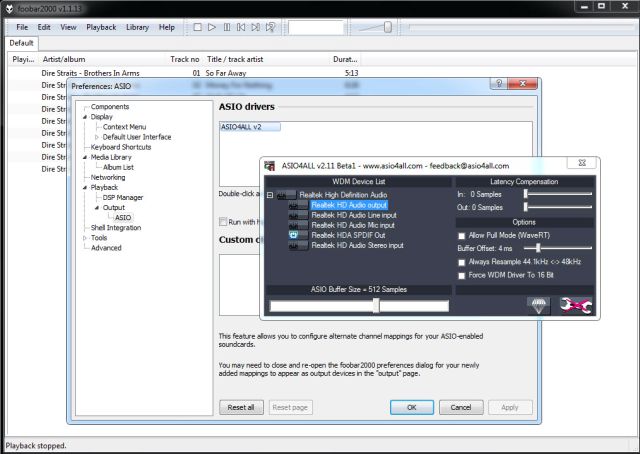Click the Cancel button in Preferences
640x454 pixels.
pos(461,407)
